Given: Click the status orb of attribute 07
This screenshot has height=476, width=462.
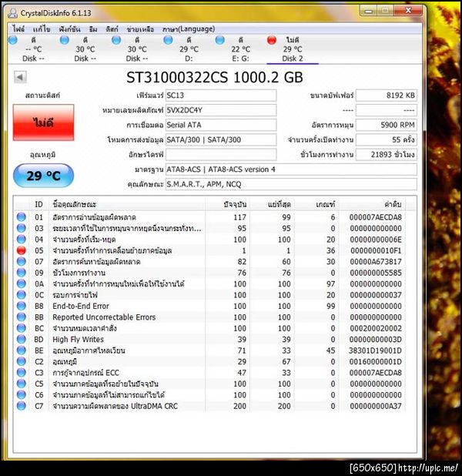Looking at the screenshot, I should click(22, 261).
